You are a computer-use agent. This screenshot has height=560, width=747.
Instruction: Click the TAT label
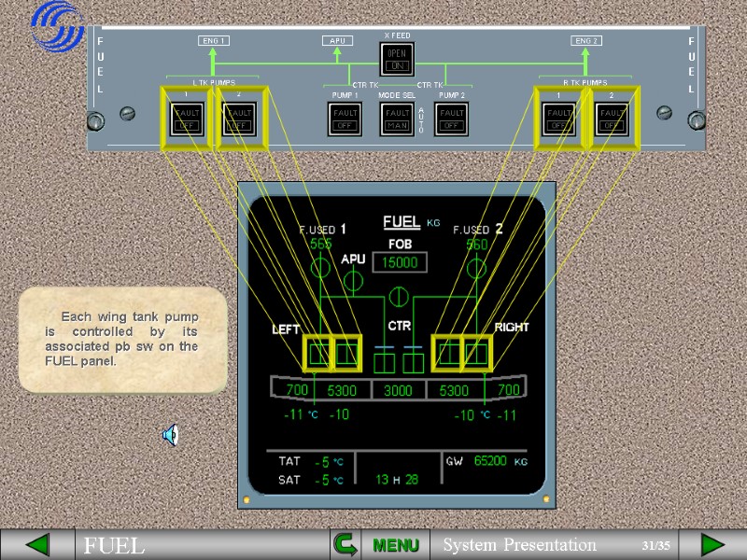(x=289, y=461)
